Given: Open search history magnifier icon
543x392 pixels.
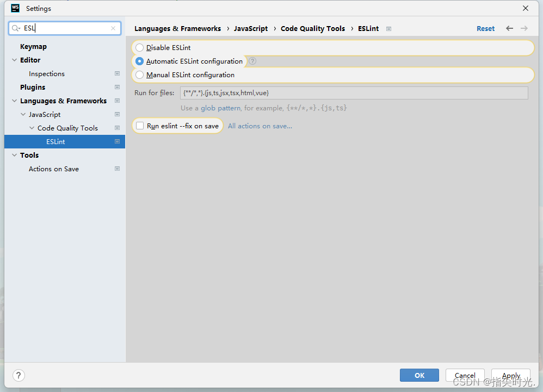Looking at the screenshot, I should pyautogui.click(x=16, y=28).
